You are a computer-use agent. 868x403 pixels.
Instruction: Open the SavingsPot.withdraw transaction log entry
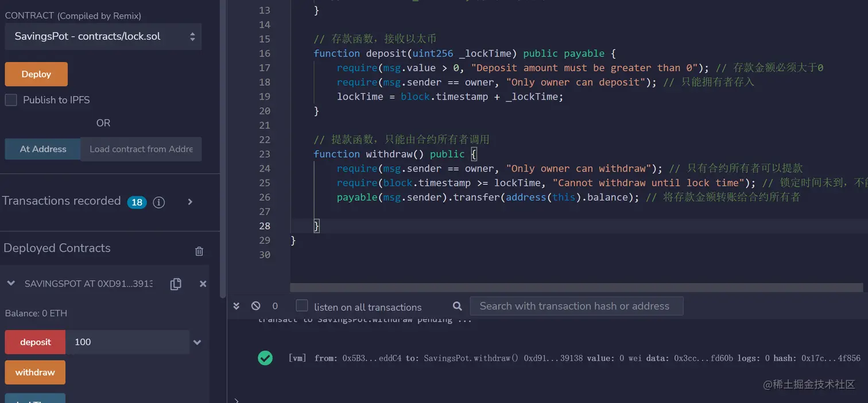point(574,358)
